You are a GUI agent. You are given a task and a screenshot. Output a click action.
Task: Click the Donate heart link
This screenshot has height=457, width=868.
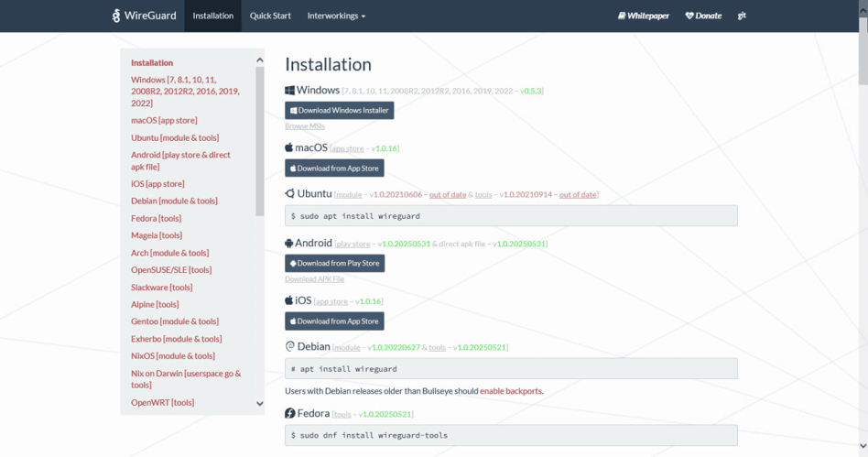pyautogui.click(x=703, y=16)
